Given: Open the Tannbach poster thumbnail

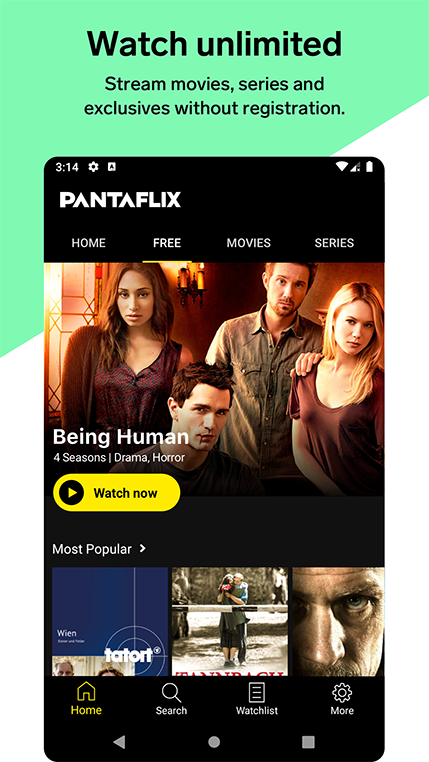Looking at the screenshot, I should point(230,622).
